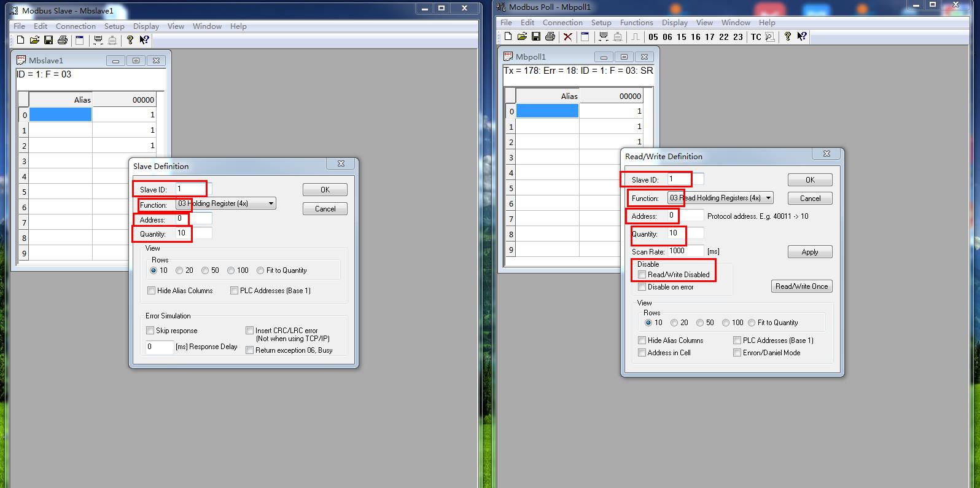Click the Connect icon in Modbus Slave toolbar
Image resolution: width=980 pixels, height=488 pixels.
click(x=98, y=40)
